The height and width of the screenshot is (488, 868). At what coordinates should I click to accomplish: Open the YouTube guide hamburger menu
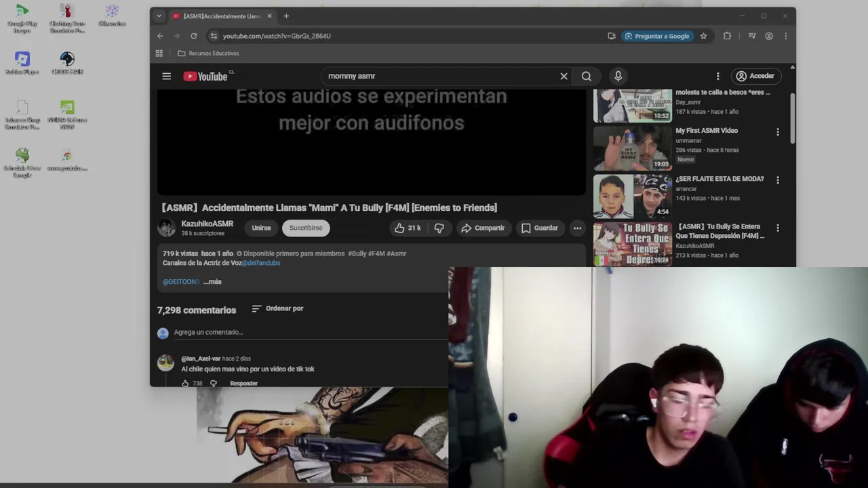pos(166,76)
